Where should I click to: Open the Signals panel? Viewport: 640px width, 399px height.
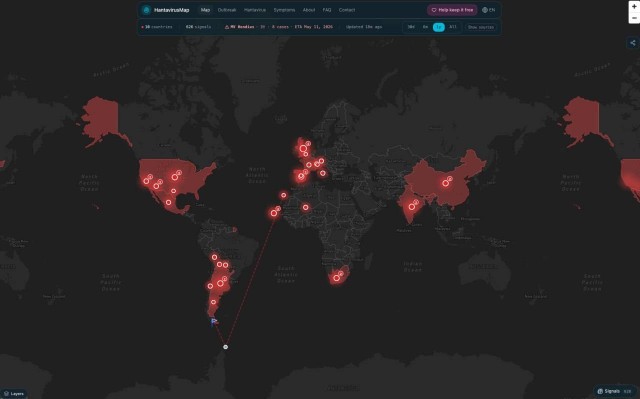(614, 391)
